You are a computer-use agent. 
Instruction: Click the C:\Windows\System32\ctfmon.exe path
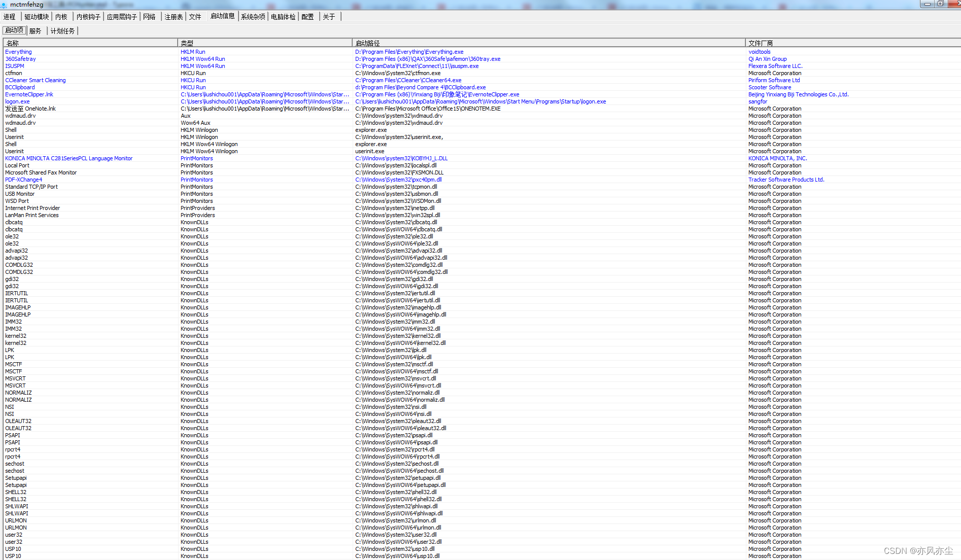click(398, 73)
